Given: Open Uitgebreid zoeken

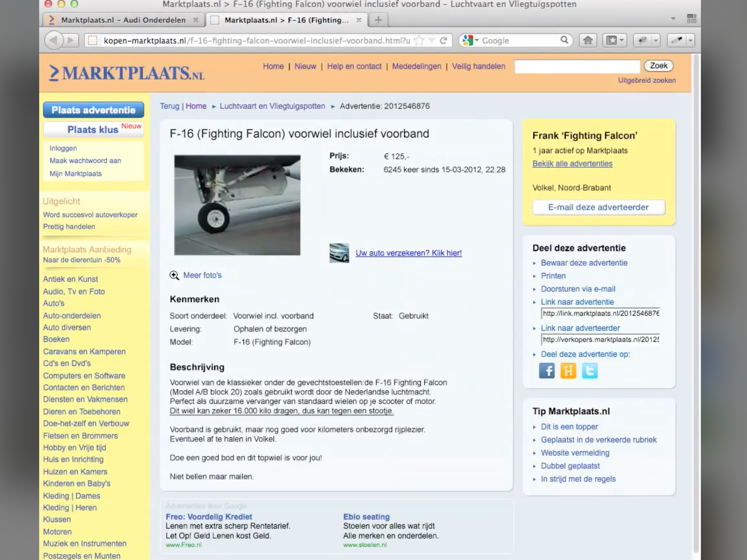Looking at the screenshot, I should (x=647, y=80).
